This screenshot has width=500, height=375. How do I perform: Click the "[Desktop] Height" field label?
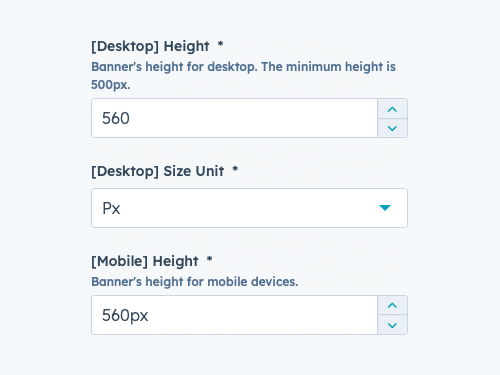pyautogui.click(x=150, y=46)
